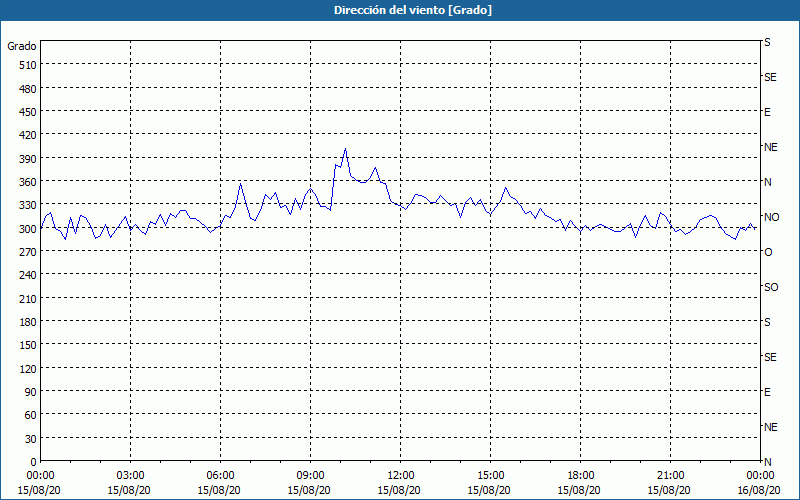This screenshot has width=800, height=500.
Task: Click the N compass label level with 360
Action: [x=768, y=182]
